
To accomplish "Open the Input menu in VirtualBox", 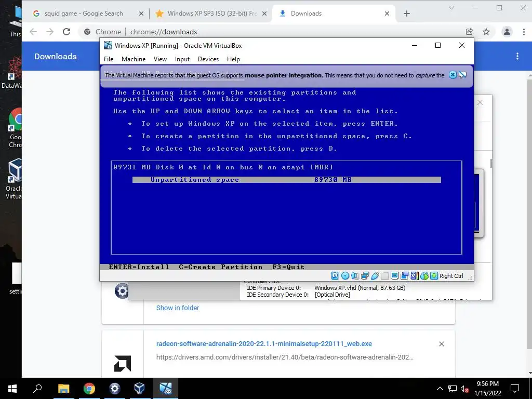I will click(182, 59).
